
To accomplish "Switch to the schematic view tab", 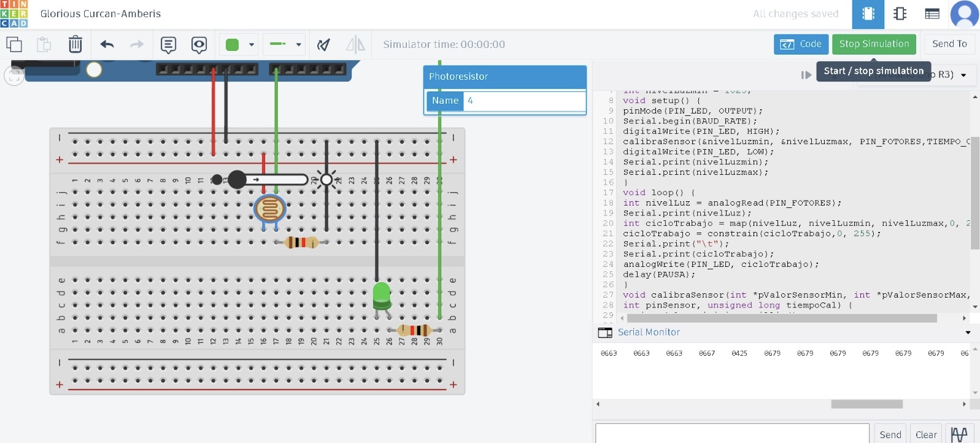I will tap(900, 13).
